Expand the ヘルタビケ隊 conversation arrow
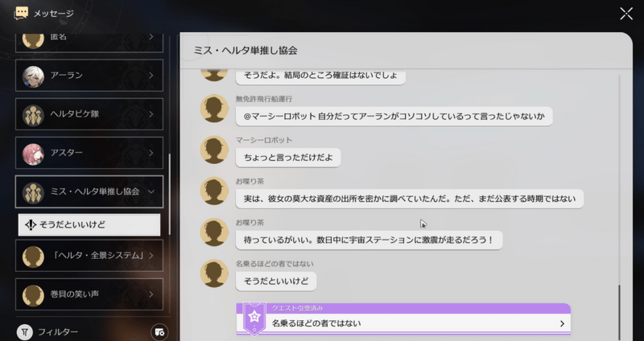 (x=151, y=113)
